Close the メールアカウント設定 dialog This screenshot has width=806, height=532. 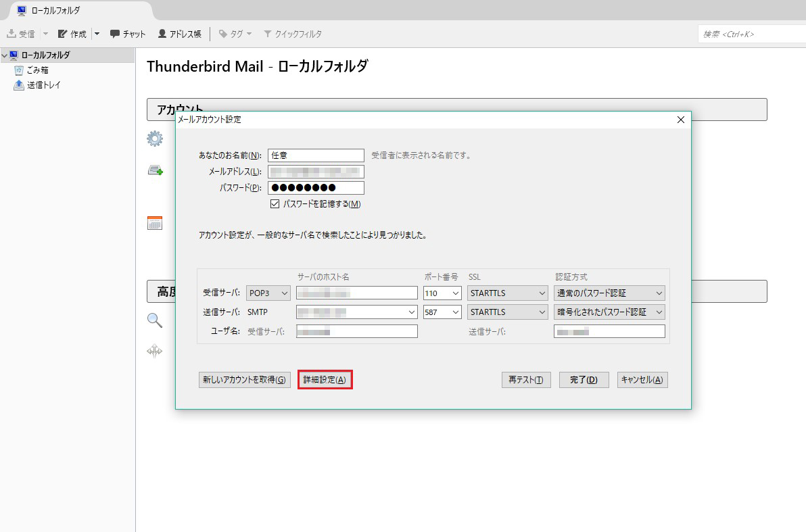(681, 120)
